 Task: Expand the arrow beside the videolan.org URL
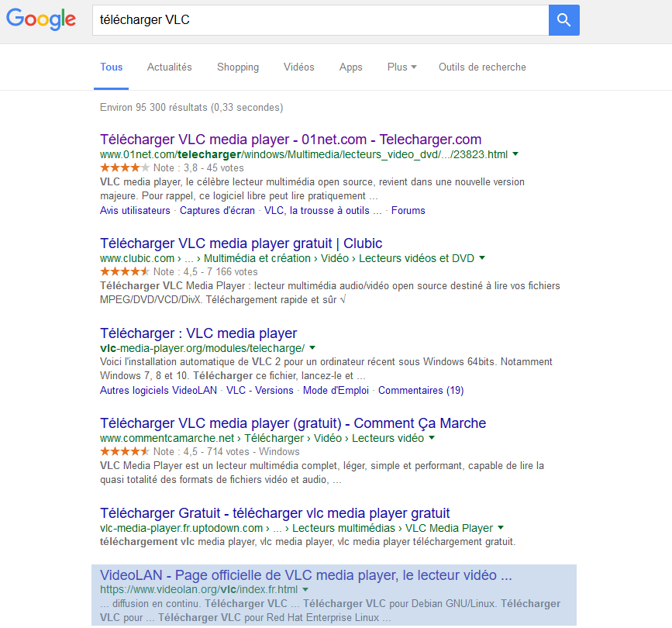click(305, 589)
